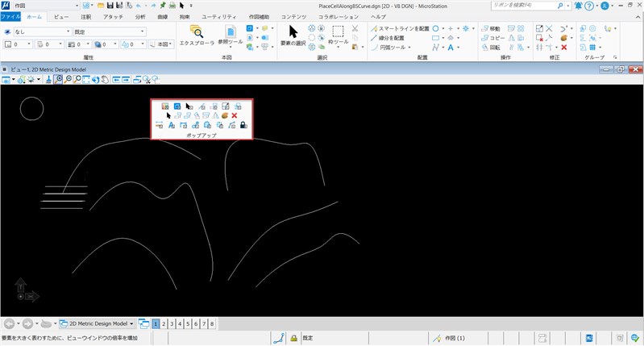Click the undo arrow in quick access bar
This screenshot has width=644, height=346.
139,6
